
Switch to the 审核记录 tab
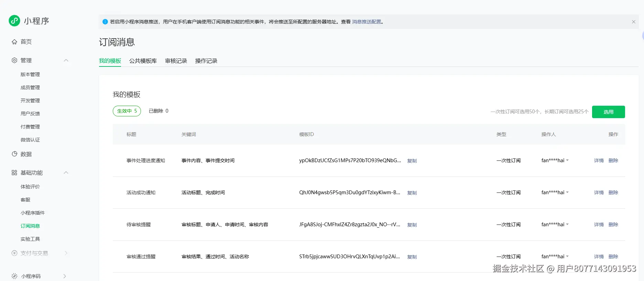click(176, 61)
